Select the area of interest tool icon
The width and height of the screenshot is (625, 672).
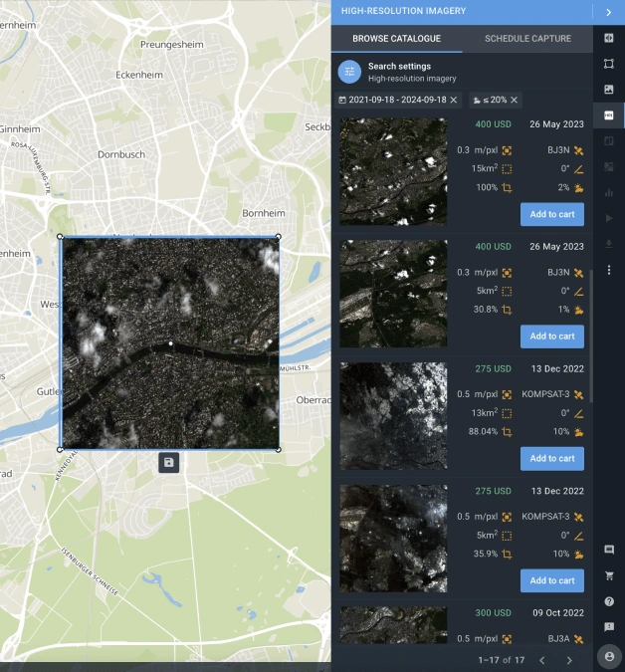click(x=609, y=64)
